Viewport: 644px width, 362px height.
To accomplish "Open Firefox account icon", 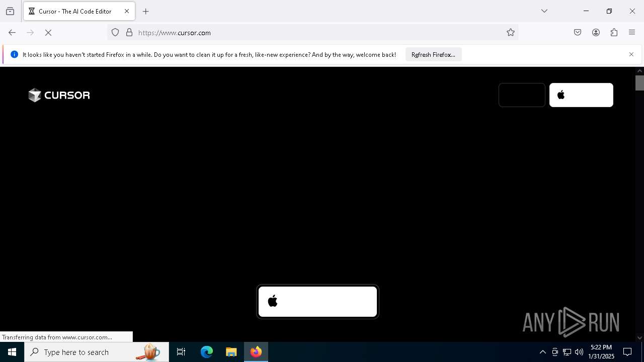I will pyautogui.click(x=596, y=33).
